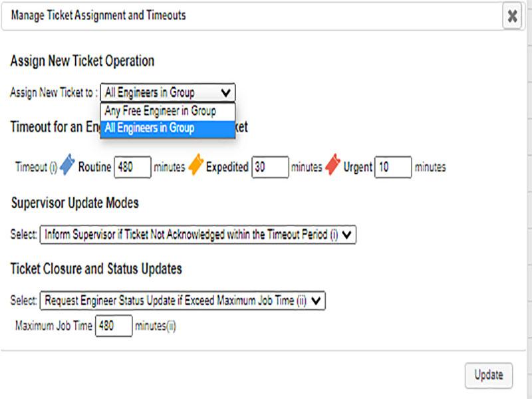Image resolution: width=532 pixels, height=399 pixels.
Task: Click the blue Routine ticket icon
Action: coord(67,166)
